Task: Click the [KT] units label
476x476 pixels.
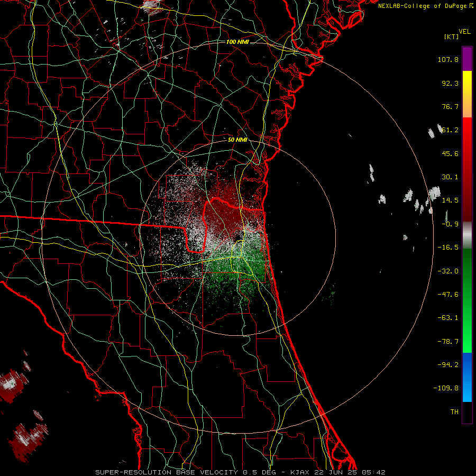Action: point(451,36)
